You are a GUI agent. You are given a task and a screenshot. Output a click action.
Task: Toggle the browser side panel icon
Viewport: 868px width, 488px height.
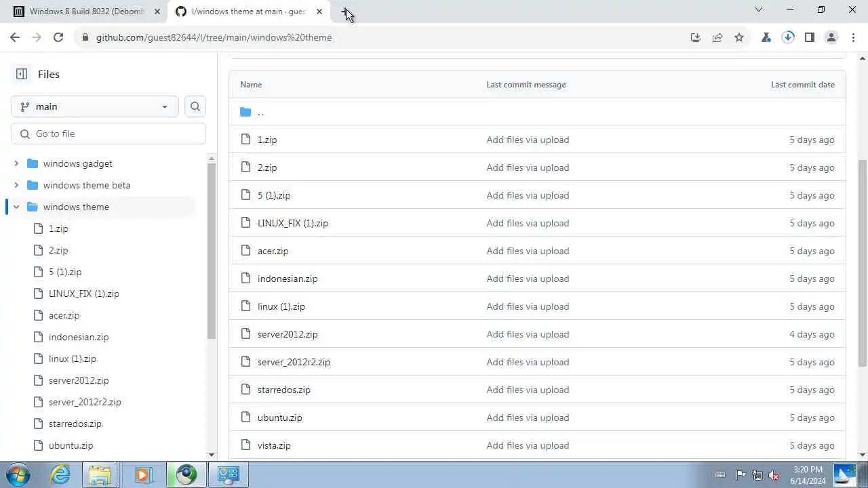(x=810, y=37)
